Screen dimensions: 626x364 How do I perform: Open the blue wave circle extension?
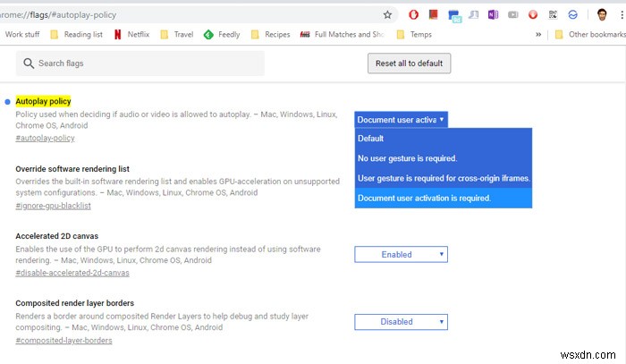pos(573,15)
